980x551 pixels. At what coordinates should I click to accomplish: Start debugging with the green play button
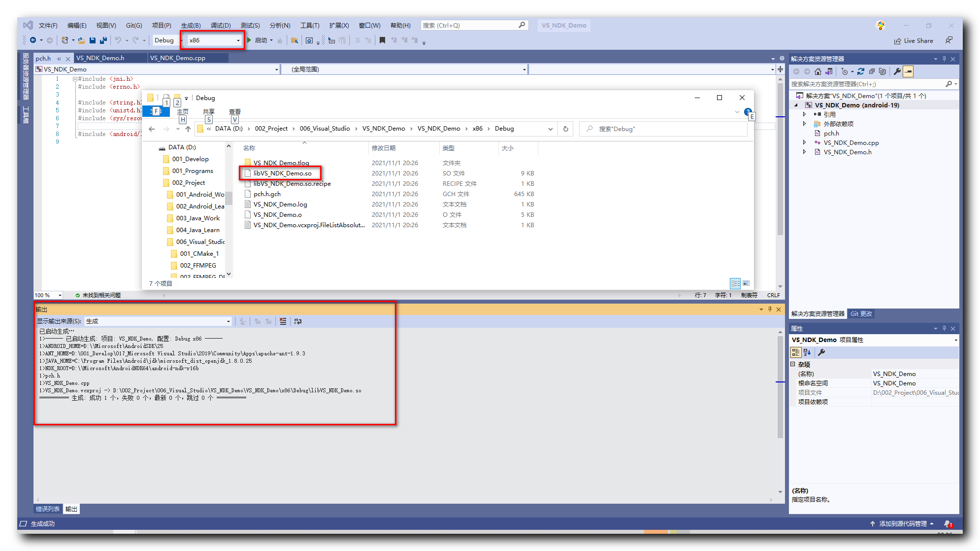[x=249, y=40]
